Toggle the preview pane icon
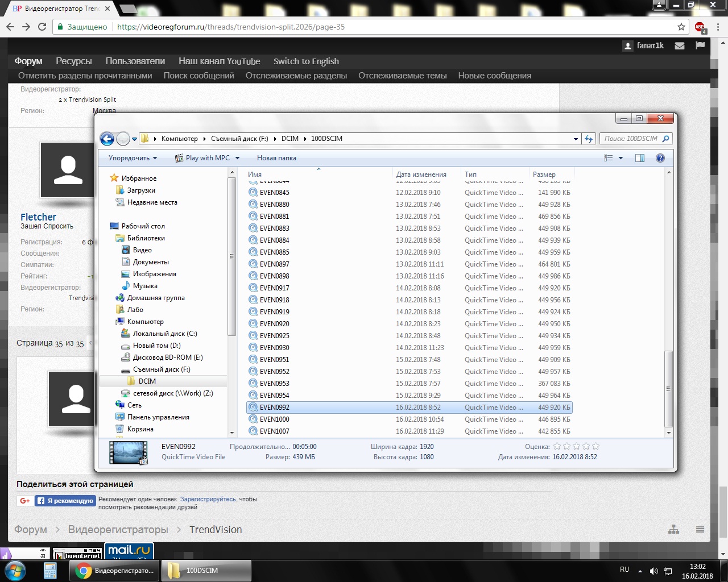 640,158
